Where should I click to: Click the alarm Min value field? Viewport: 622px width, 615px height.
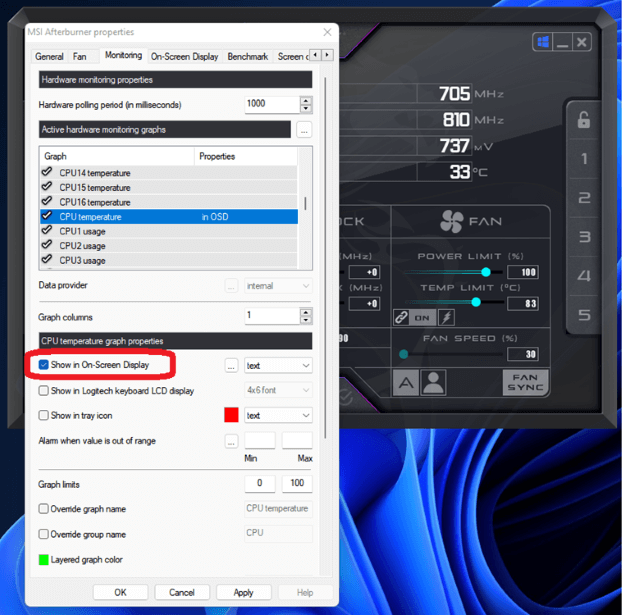[x=260, y=440]
